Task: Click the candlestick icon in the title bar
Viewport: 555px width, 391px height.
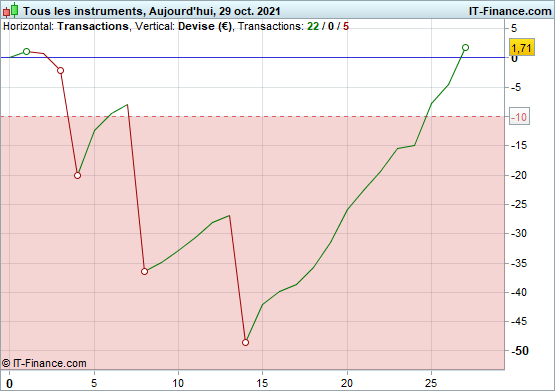Action: [11, 10]
